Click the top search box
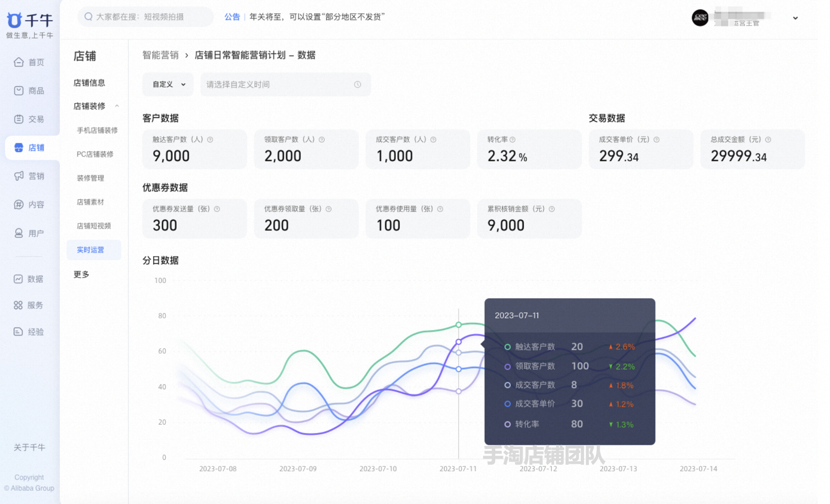Image resolution: width=830 pixels, height=504 pixels. pos(145,17)
